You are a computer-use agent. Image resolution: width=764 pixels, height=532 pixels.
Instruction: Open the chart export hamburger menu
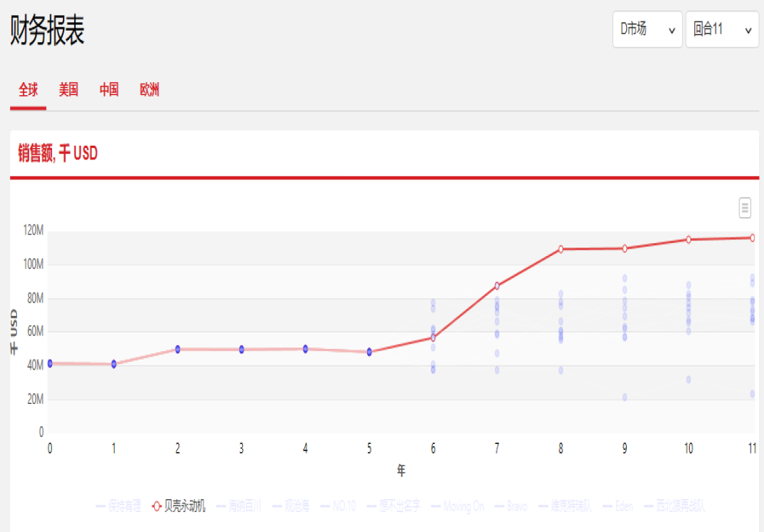(x=744, y=208)
